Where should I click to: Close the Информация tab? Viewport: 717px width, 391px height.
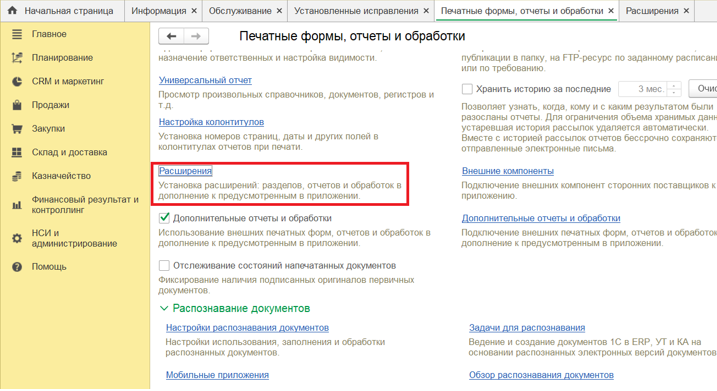[194, 11]
